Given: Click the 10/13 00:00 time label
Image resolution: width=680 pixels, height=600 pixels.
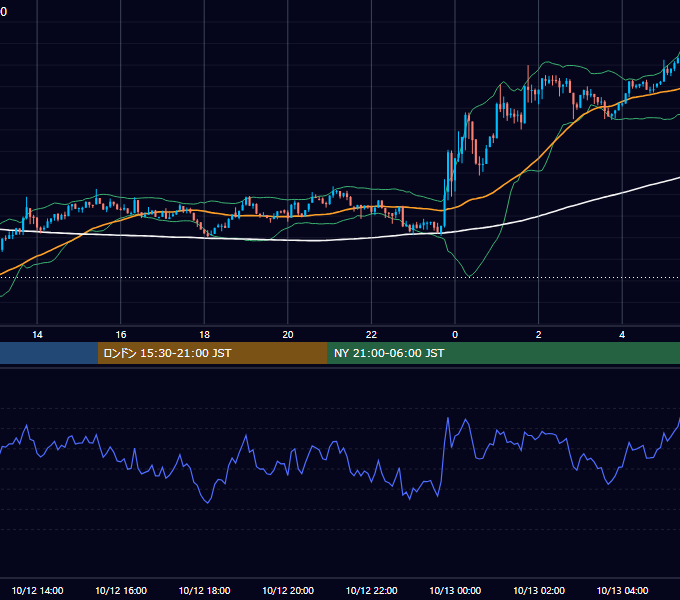Looking at the screenshot, I should 455,590.
